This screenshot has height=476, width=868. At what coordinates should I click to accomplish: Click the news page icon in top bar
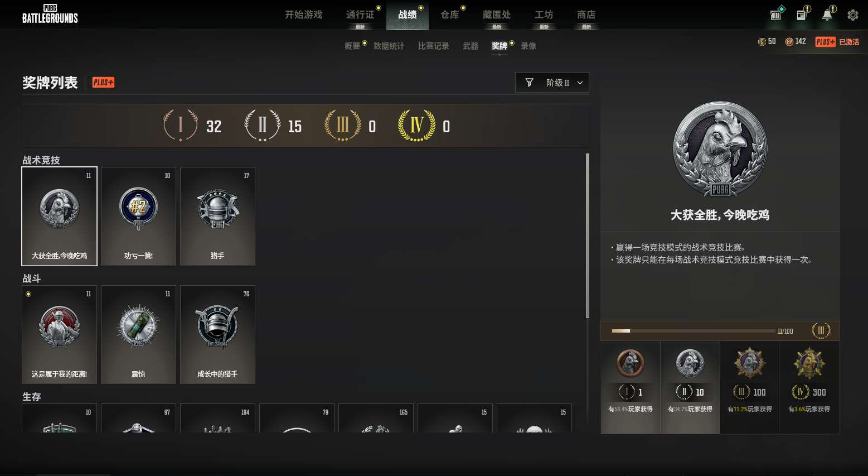point(802,15)
